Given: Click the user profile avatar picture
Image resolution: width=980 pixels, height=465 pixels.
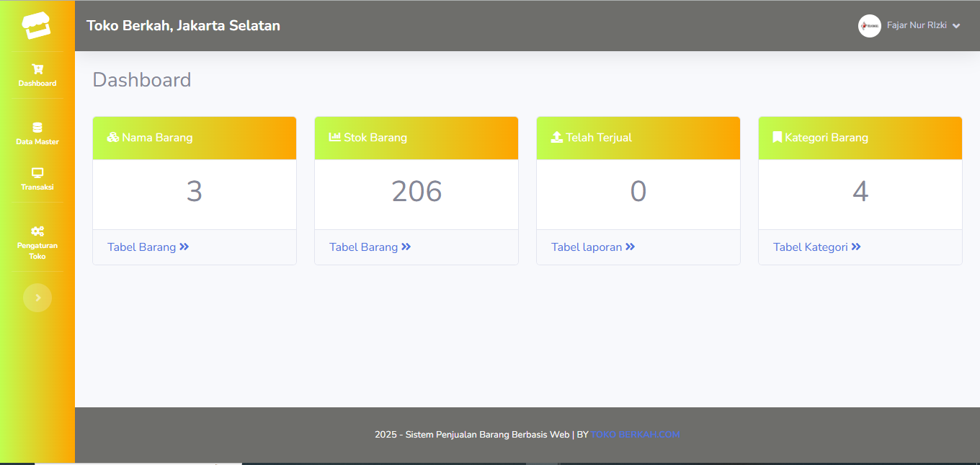Looking at the screenshot, I should 869,26.
